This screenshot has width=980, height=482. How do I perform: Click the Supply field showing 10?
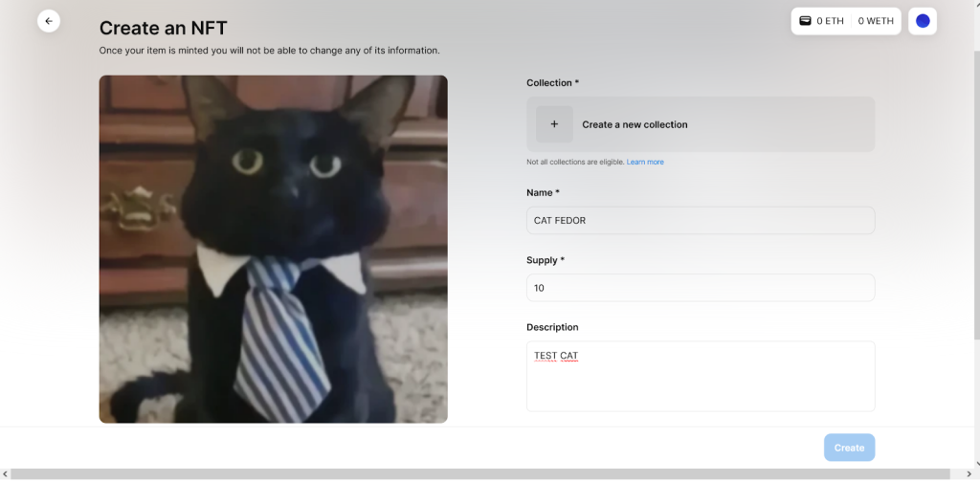(701, 288)
